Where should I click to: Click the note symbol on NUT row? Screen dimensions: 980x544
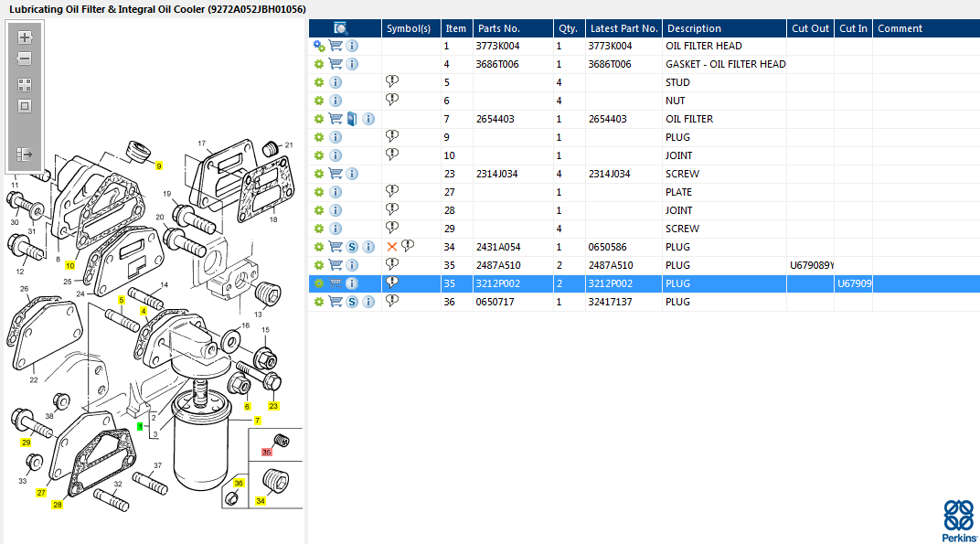(392, 100)
